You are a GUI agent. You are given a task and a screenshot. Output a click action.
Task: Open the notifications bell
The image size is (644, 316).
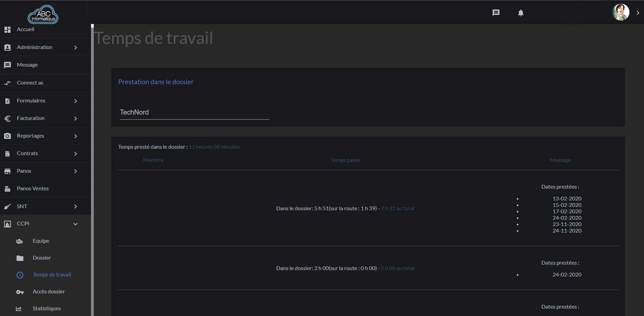[x=520, y=13]
